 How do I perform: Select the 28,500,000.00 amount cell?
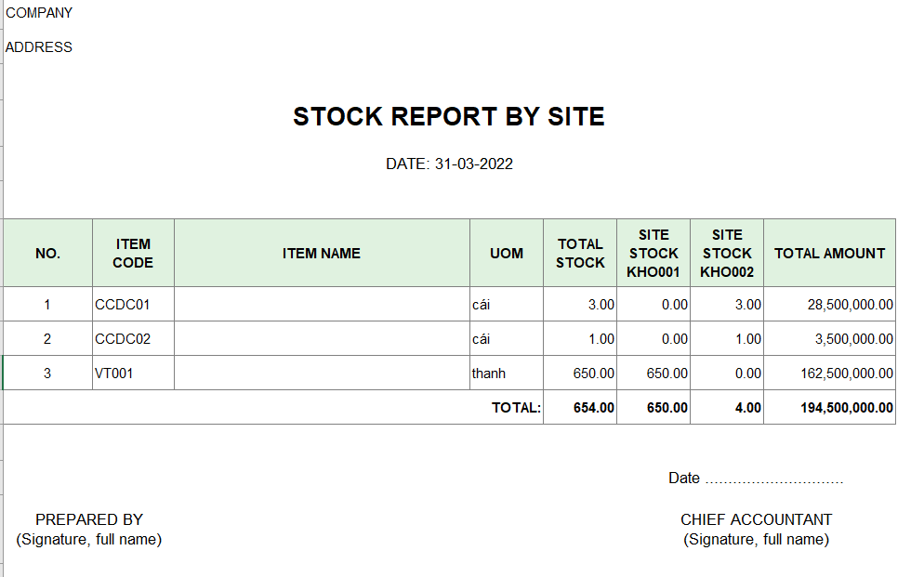click(830, 305)
